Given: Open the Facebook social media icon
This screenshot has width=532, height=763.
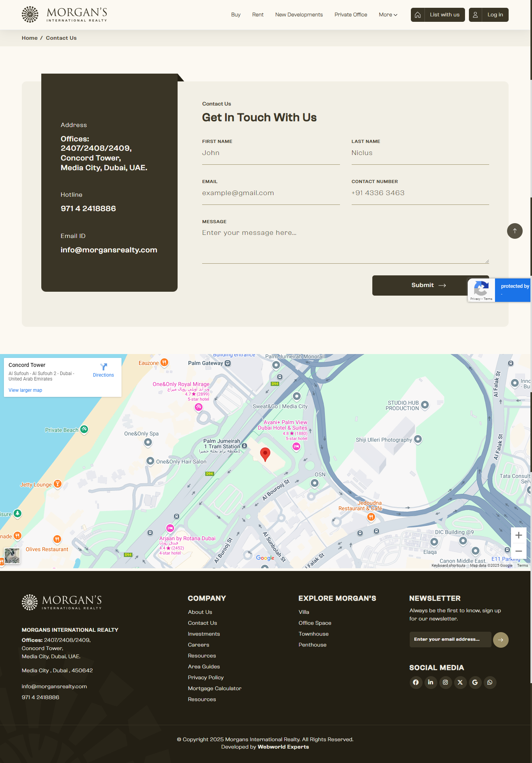Looking at the screenshot, I should click(x=416, y=682).
